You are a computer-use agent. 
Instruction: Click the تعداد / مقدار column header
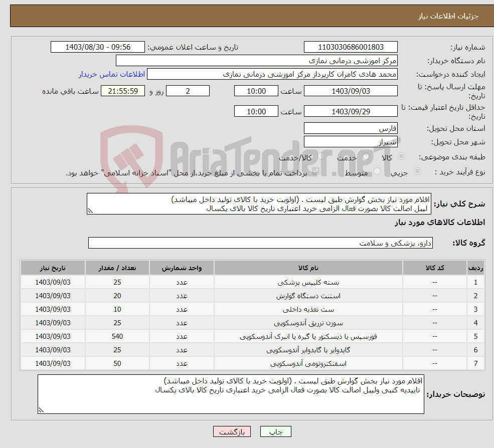pos(117,268)
